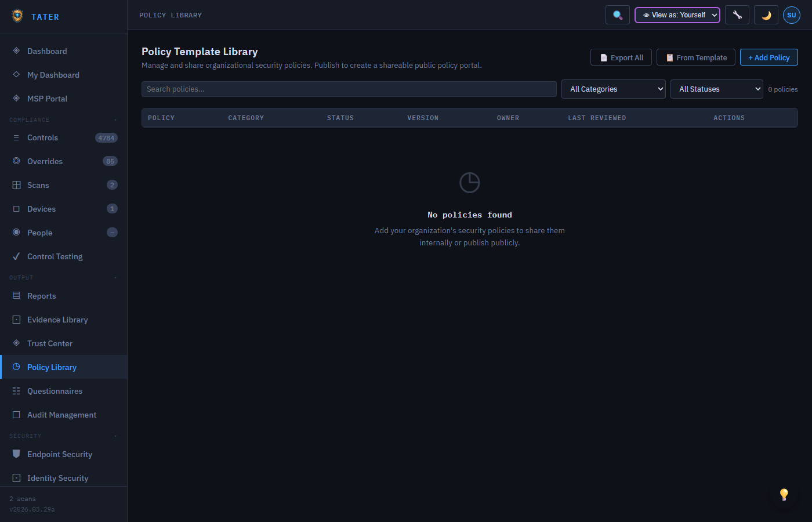
Task: Open the All Categories filter dropdown
Action: pyautogui.click(x=614, y=89)
